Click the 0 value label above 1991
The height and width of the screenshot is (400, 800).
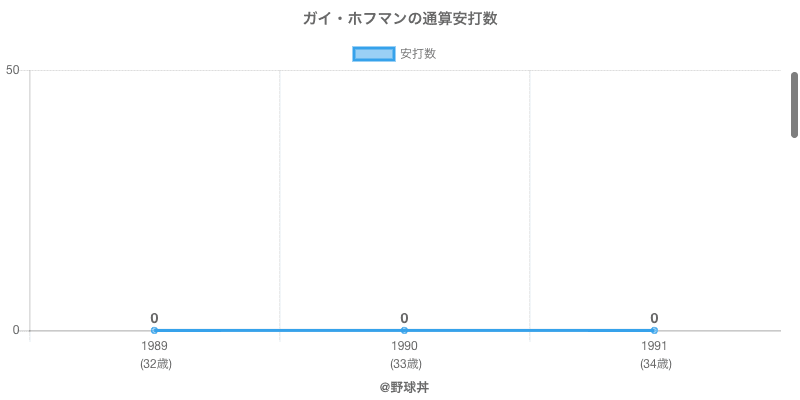[654, 318]
